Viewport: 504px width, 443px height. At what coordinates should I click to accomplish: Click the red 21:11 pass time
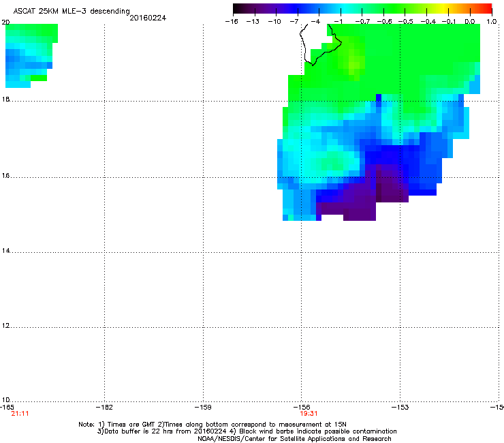20,414
